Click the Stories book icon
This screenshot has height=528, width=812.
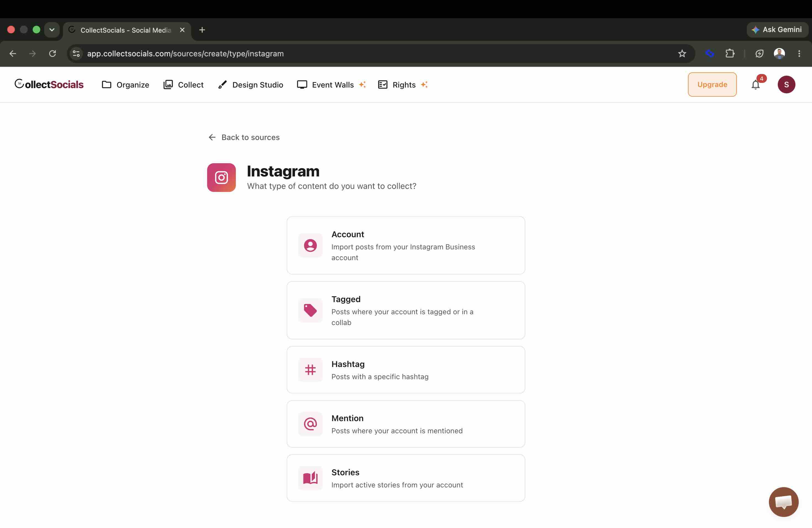pyautogui.click(x=310, y=478)
